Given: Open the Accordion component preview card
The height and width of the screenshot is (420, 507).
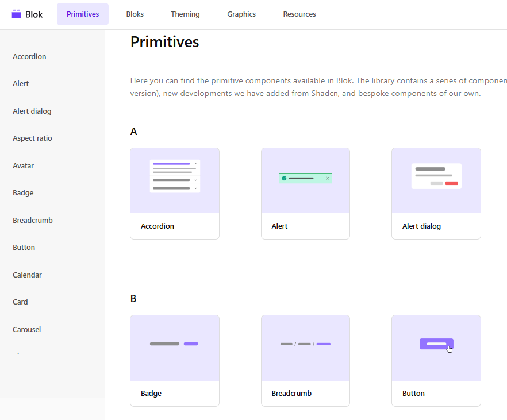Looking at the screenshot, I should (x=175, y=194).
